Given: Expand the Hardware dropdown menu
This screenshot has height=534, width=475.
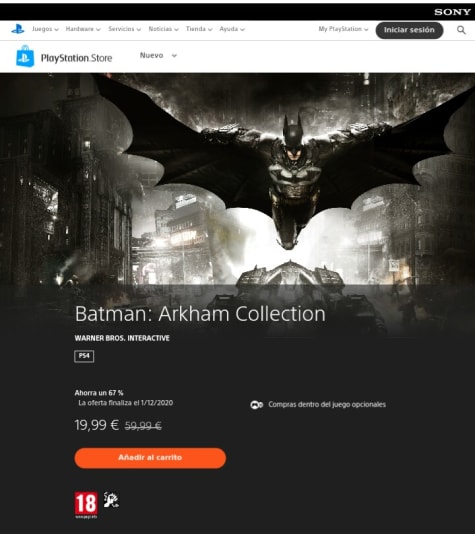Looking at the screenshot, I should (x=83, y=29).
